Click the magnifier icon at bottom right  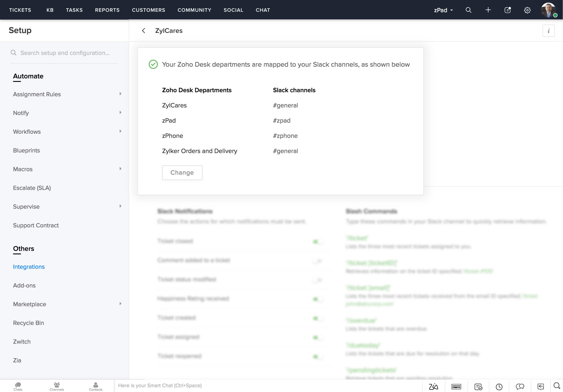pyautogui.click(x=557, y=386)
